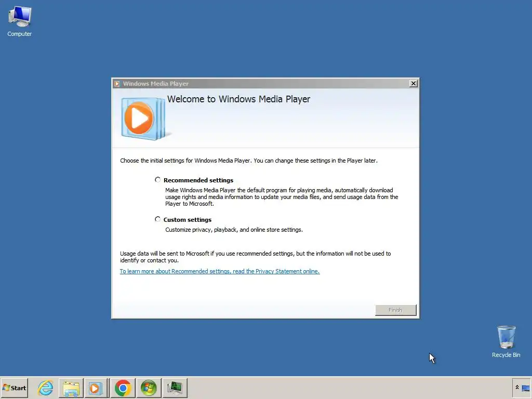This screenshot has width=532, height=399.
Task: Click the 'Customize privacy, playback, and online store settings' text
Action: (x=234, y=230)
